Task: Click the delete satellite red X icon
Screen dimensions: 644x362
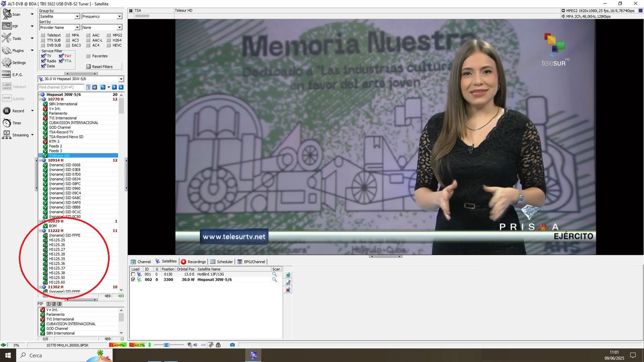Action: pos(288,290)
